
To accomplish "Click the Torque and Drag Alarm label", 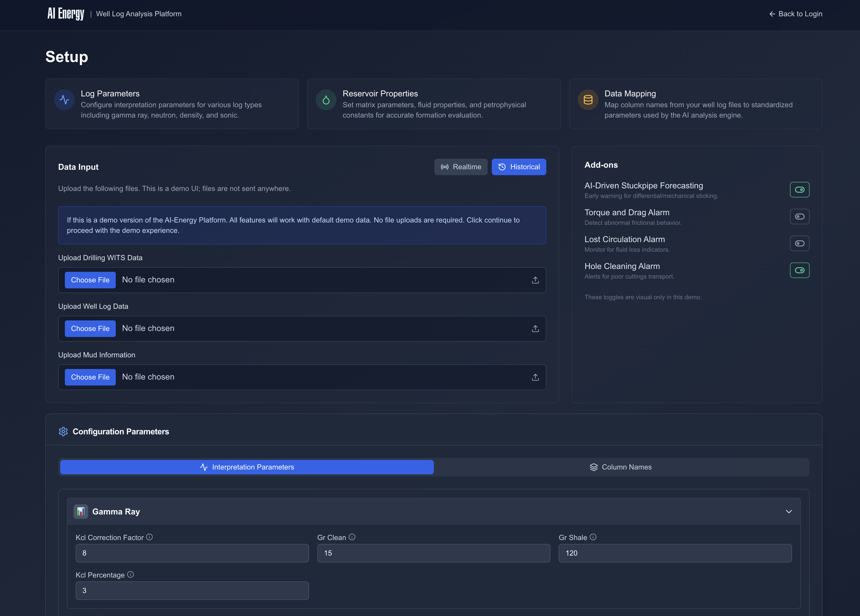I will coord(627,212).
